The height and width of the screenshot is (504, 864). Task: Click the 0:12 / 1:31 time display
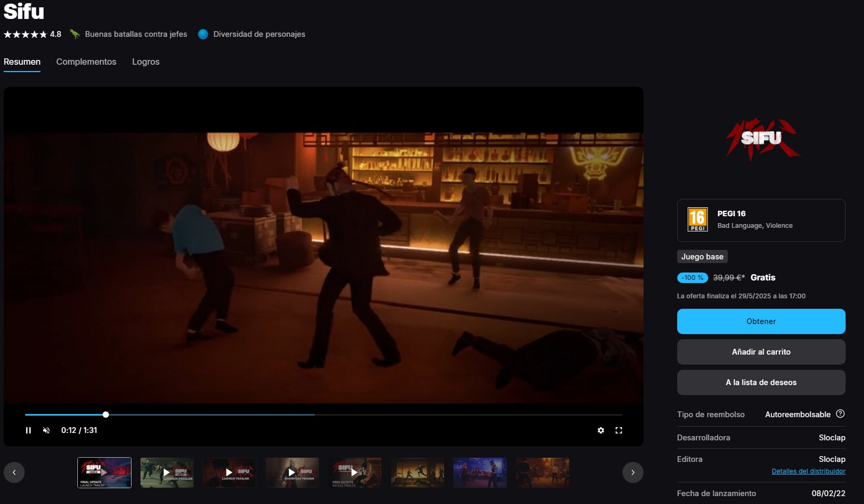(79, 430)
